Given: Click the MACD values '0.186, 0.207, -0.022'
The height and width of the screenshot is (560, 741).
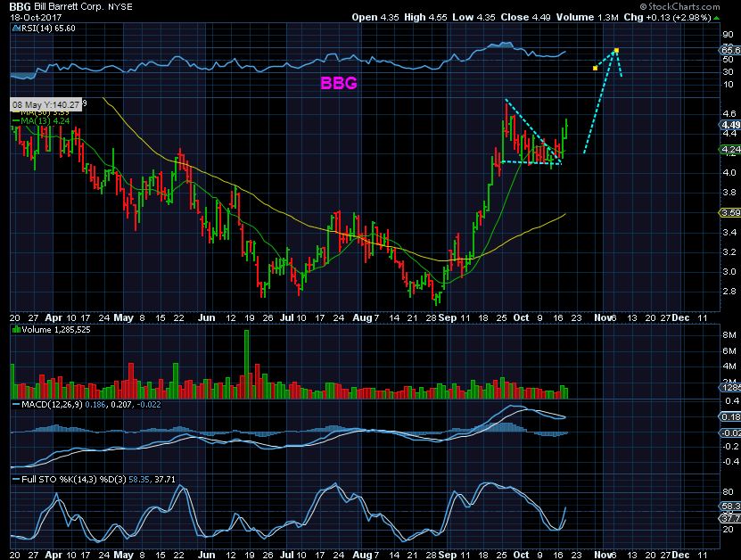Looking at the screenshot, I should (123, 405).
